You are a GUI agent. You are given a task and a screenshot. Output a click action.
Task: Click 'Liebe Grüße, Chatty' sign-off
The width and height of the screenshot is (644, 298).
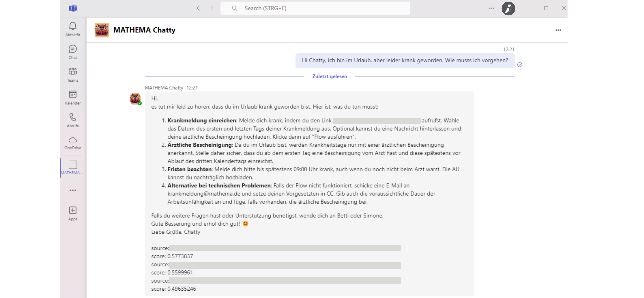[x=176, y=232]
